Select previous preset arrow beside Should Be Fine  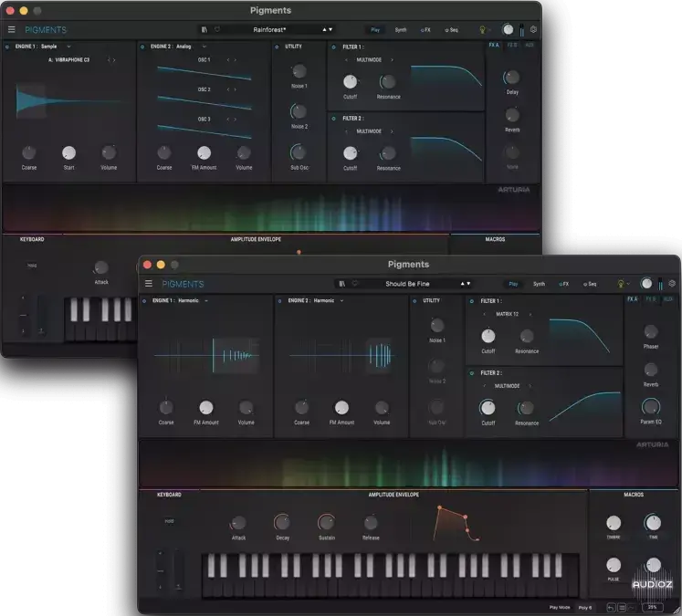click(462, 284)
